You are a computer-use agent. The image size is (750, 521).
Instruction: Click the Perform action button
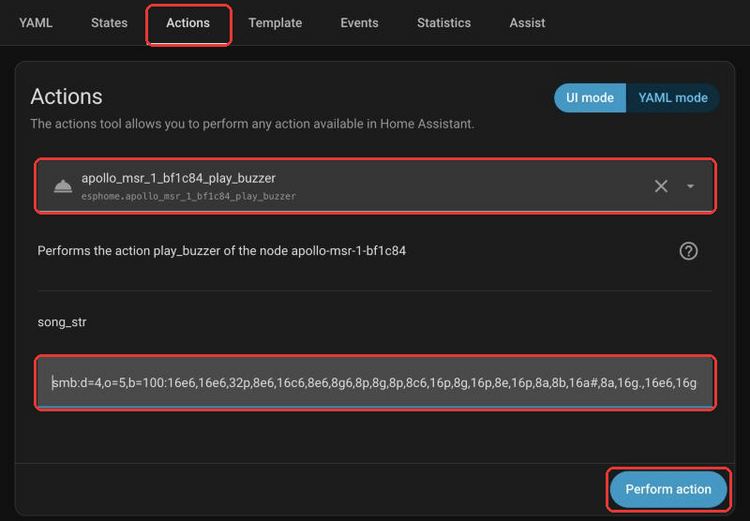coord(668,489)
